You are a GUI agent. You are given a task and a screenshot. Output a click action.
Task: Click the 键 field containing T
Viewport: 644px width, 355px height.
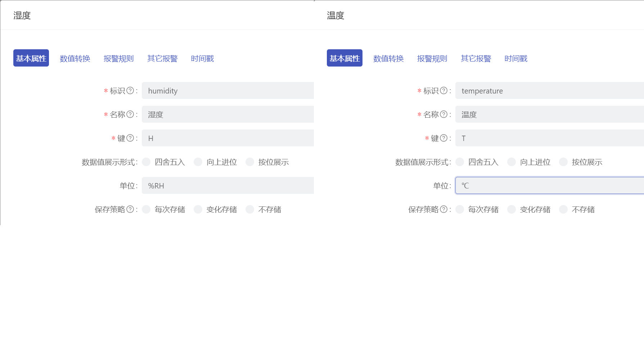click(550, 138)
